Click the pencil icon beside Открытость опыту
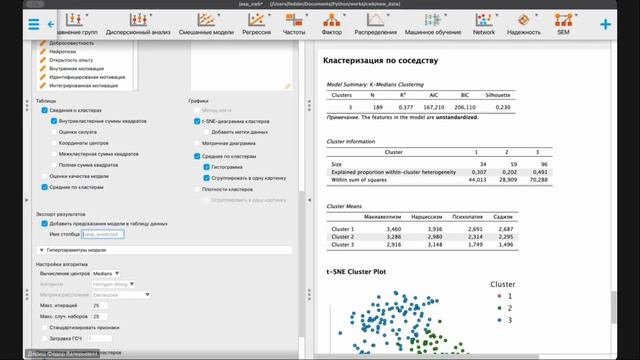This screenshot has height=360, width=640. click(x=43, y=60)
